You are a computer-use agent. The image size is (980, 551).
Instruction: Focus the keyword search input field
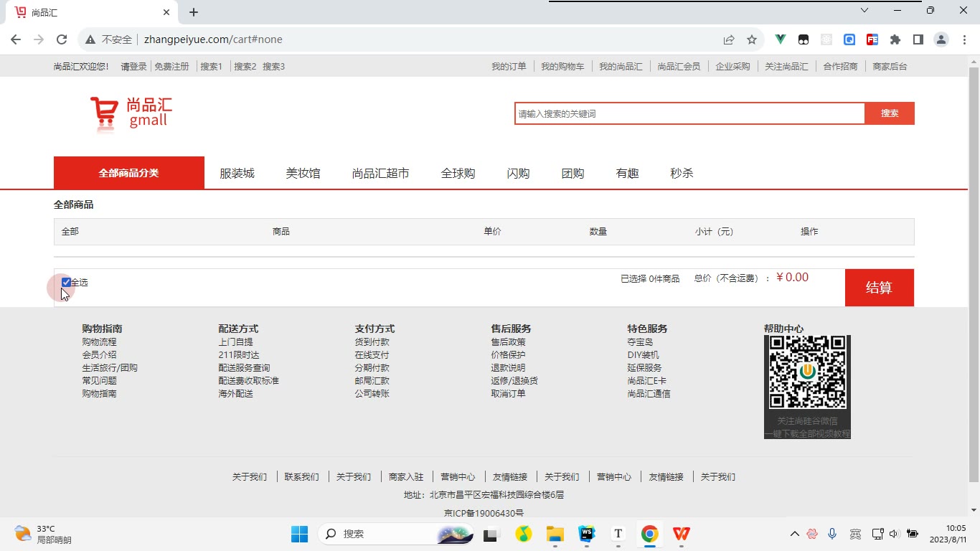point(689,113)
